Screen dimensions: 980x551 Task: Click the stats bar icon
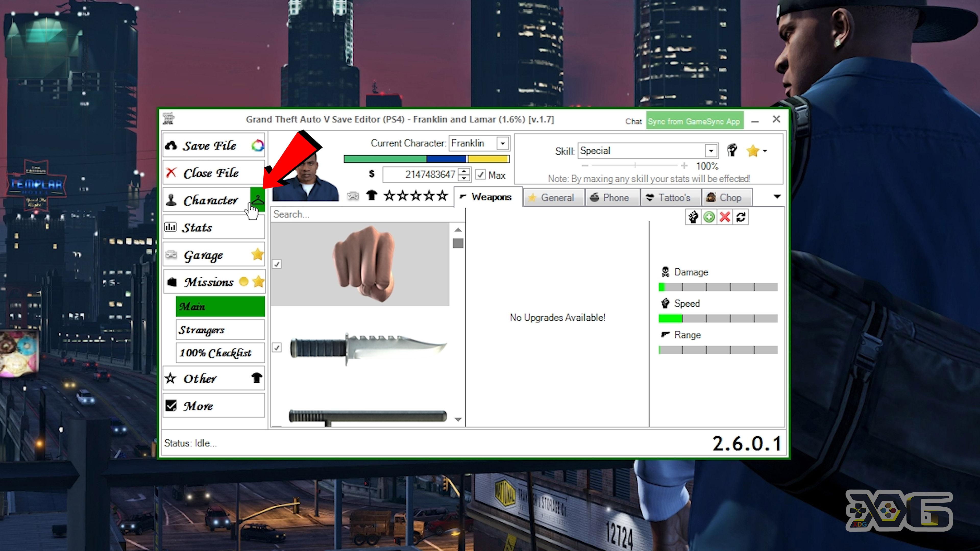coord(172,227)
